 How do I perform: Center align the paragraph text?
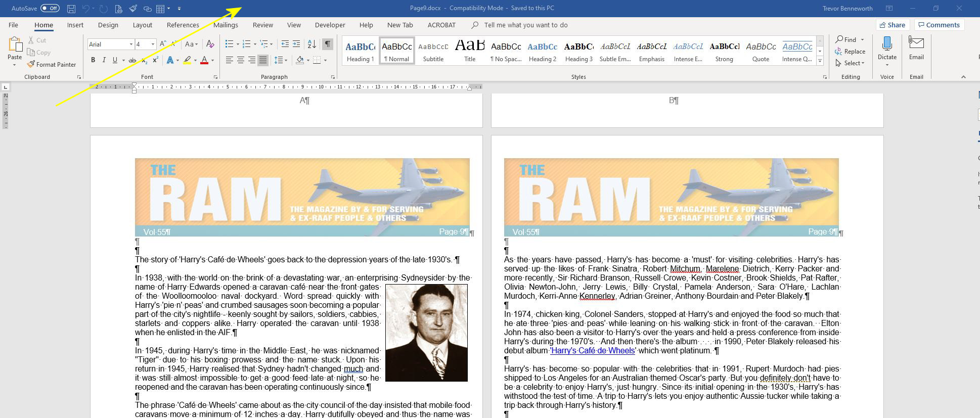241,60
